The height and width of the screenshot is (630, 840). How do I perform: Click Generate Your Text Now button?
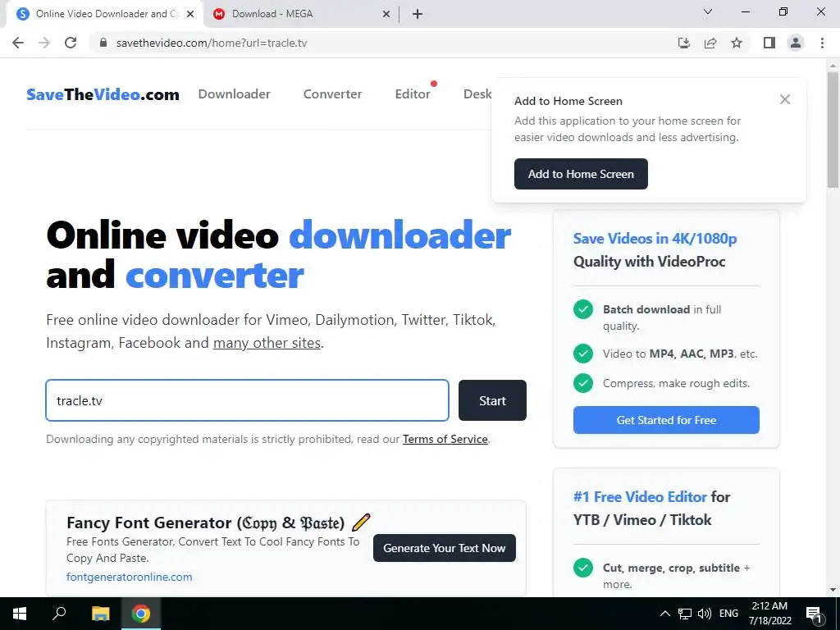[x=444, y=548]
